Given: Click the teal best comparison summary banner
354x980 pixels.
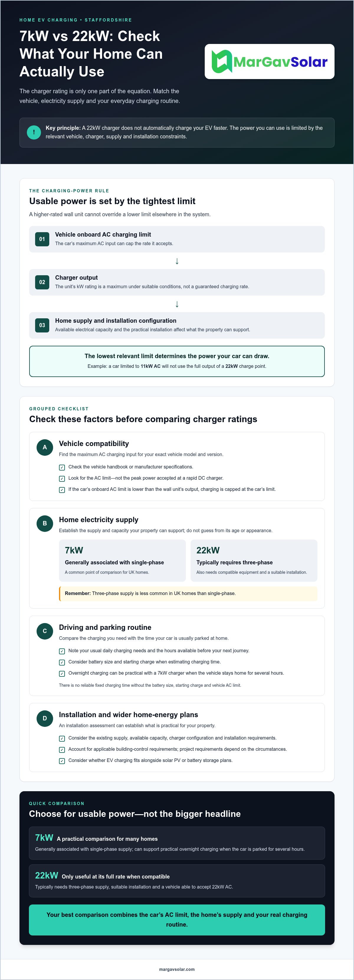Looking at the screenshot, I should point(177,920).
